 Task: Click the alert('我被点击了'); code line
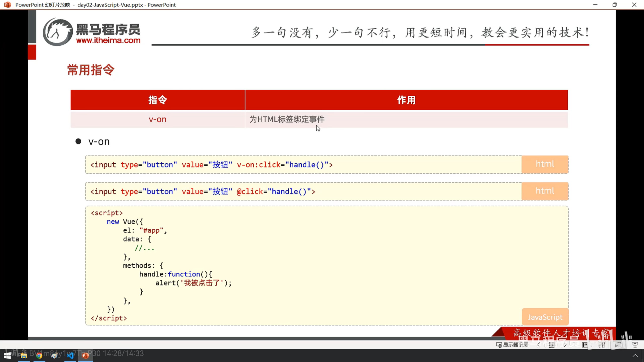click(x=193, y=283)
